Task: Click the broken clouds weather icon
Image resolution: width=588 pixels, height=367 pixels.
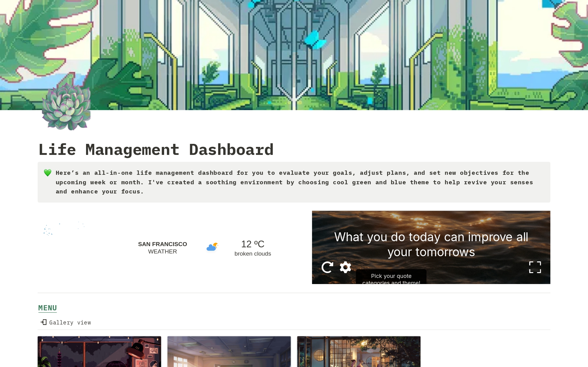Action: 212,247
